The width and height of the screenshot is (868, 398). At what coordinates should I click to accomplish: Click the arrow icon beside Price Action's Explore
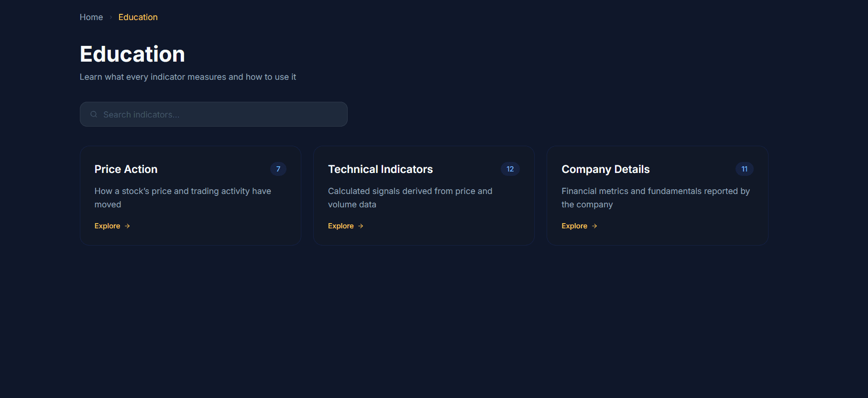click(x=127, y=226)
